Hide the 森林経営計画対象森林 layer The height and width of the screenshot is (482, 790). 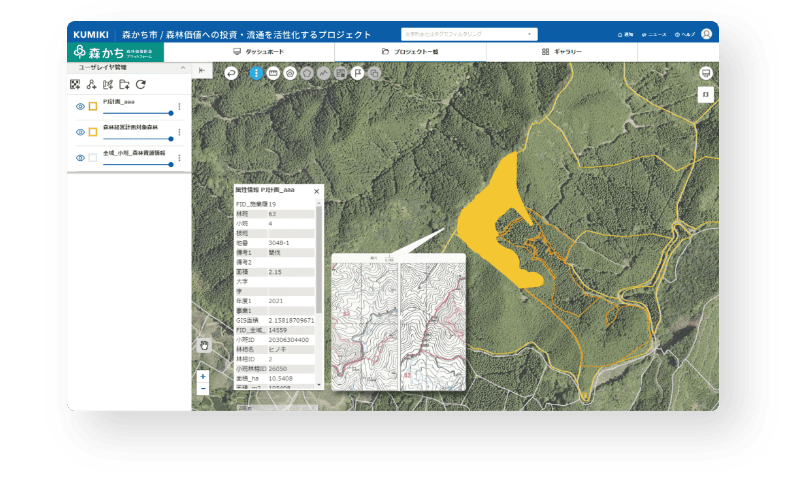click(80, 132)
